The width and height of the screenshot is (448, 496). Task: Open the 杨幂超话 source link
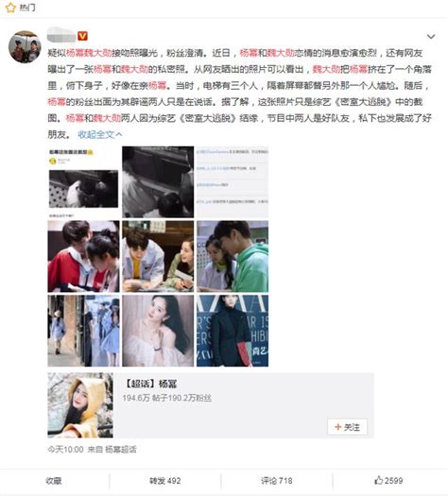(121, 449)
